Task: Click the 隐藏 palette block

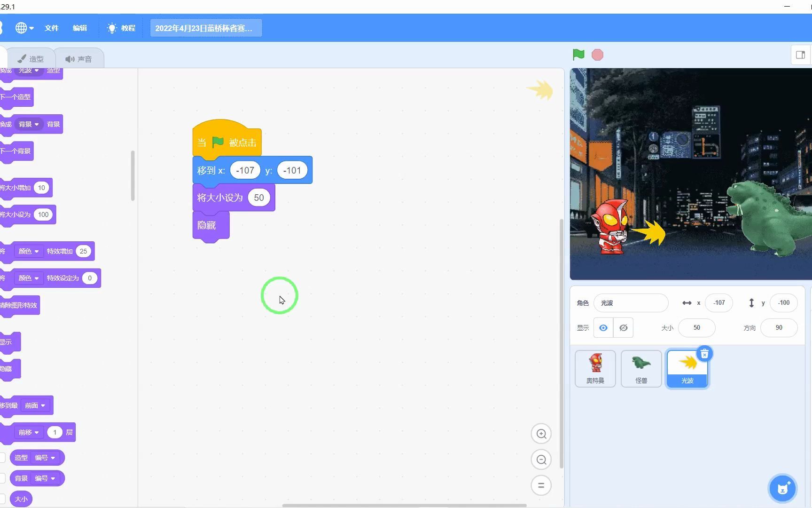Action: (x=9, y=369)
